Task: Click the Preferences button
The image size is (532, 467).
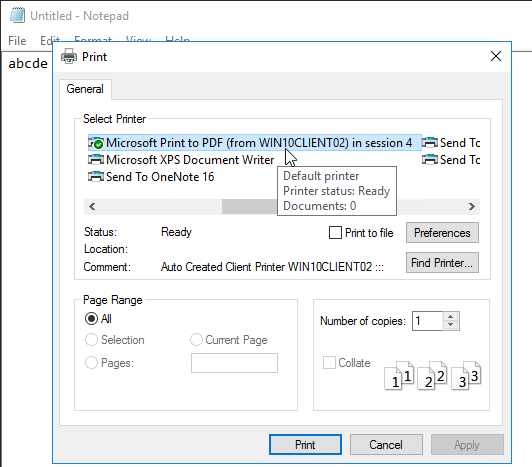Action: tap(442, 233)
